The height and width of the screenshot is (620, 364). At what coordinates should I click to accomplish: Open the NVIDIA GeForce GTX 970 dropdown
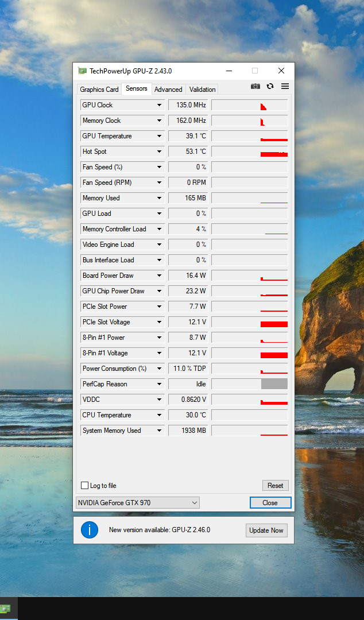tap(138, 503)
